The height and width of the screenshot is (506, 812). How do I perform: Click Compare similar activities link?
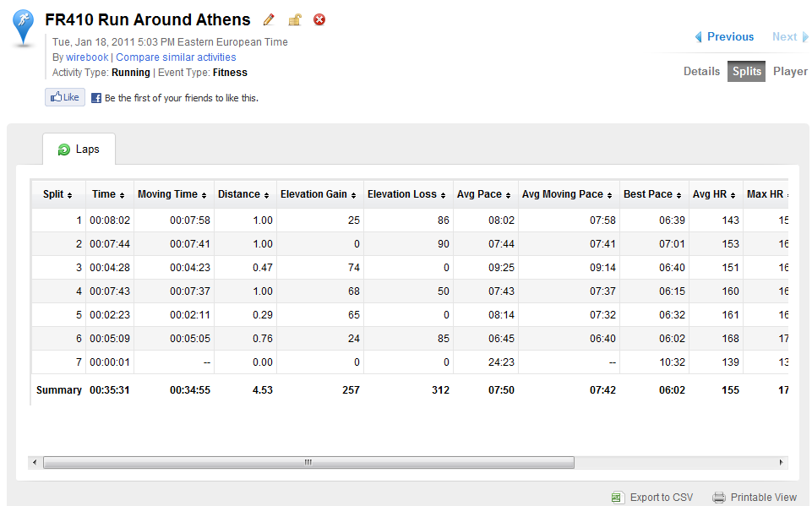coord(176,57)
